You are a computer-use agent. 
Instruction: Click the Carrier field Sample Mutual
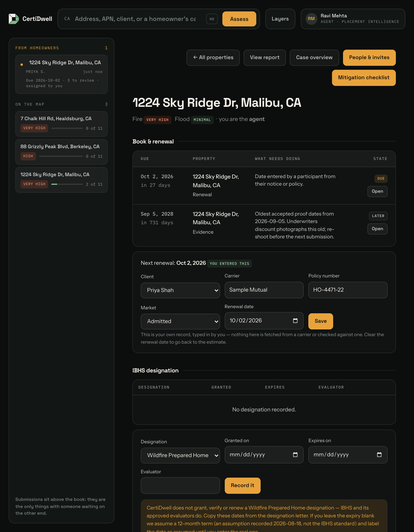[264, 290]
